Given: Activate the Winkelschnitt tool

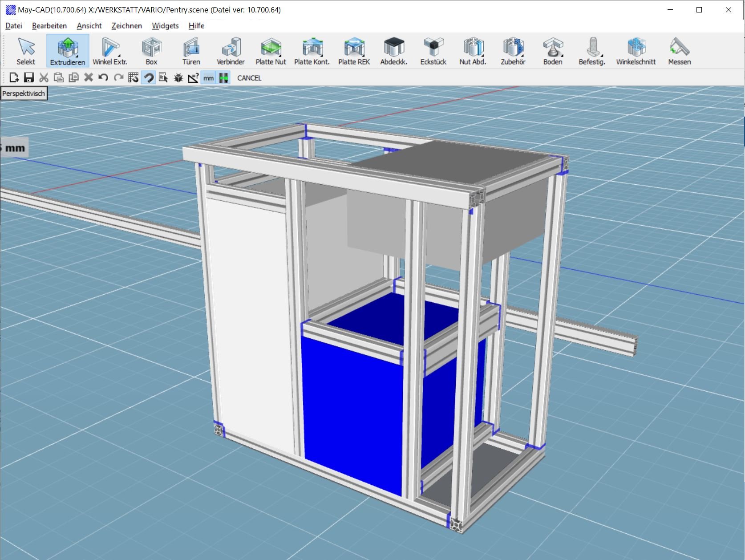Looking at the screenshot, I should coord(636,51).
